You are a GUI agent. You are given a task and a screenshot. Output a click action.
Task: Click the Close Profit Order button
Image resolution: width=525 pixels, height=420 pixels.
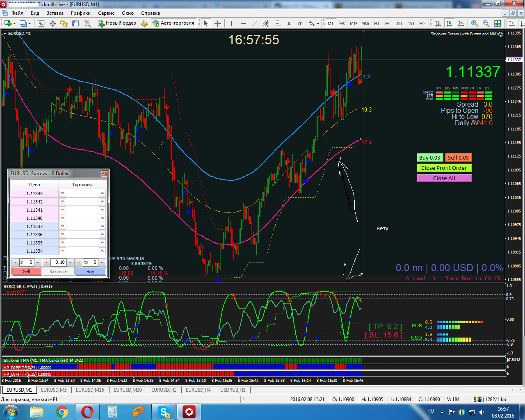click(x=444, y=168)
